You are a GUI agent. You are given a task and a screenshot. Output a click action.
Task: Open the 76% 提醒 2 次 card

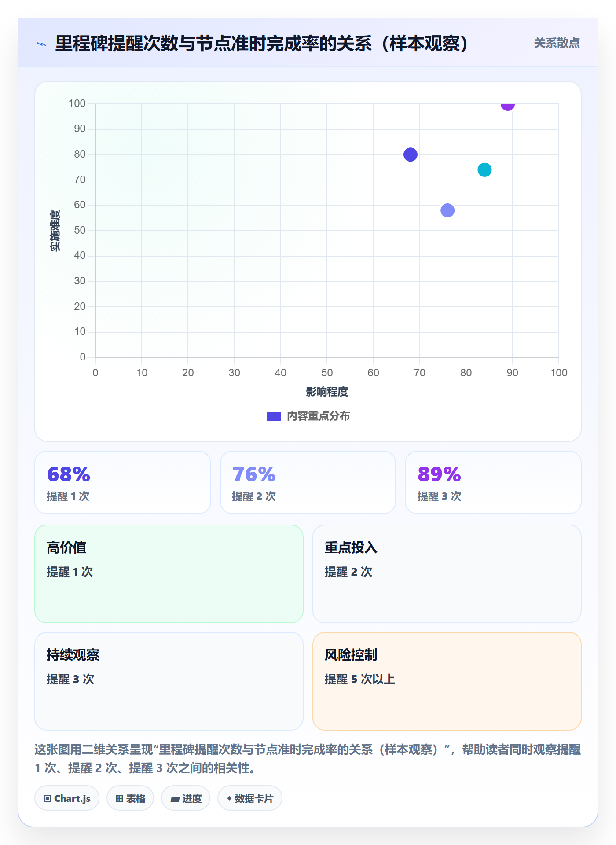pos(308,482)
